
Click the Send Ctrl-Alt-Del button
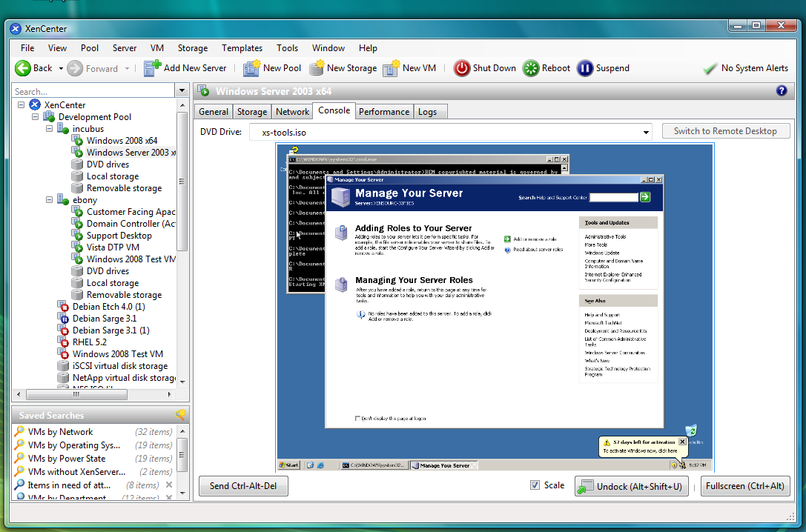pos(243,486)
